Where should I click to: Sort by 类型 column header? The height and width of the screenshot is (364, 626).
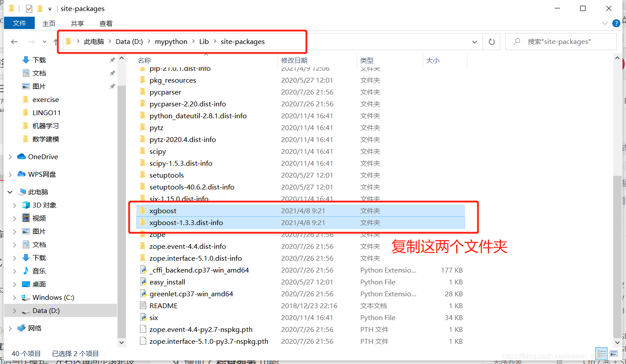tap(367, 60)
